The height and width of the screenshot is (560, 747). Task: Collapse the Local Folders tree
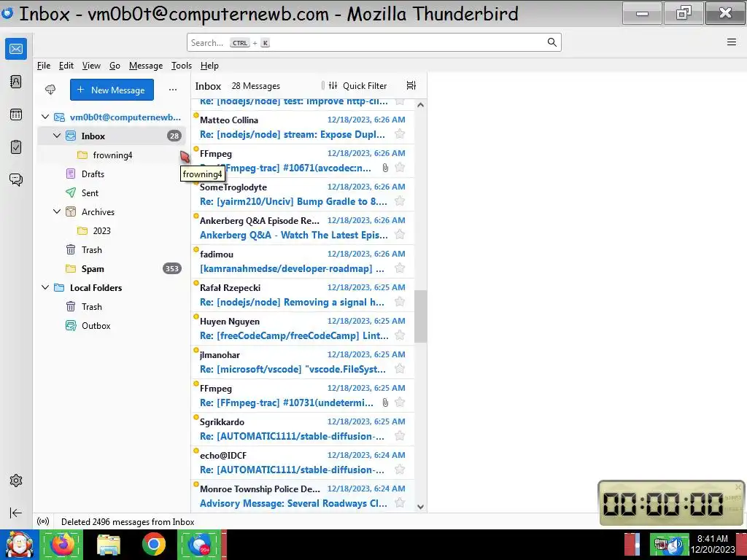(x=45, y=287)
